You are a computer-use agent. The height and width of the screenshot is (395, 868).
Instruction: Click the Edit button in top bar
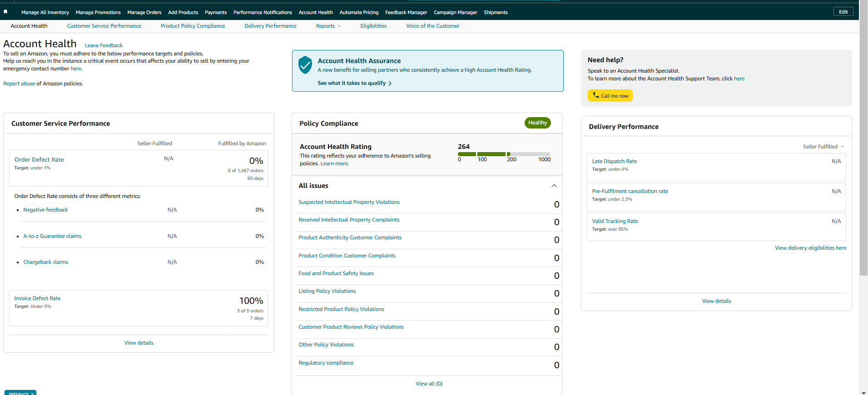843,12
